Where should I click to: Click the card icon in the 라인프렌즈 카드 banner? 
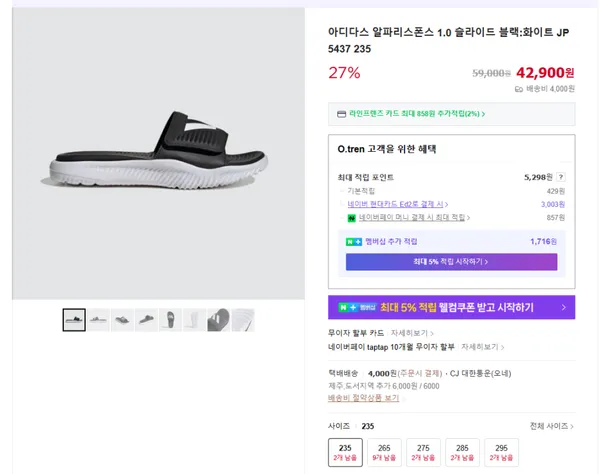pos(341,114)
